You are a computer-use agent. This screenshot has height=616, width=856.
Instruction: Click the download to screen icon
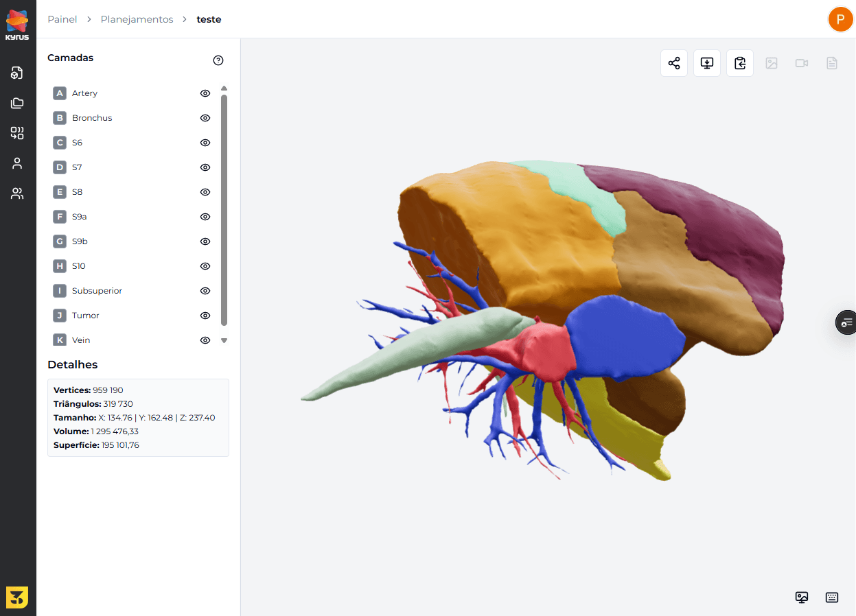(706, 63)
